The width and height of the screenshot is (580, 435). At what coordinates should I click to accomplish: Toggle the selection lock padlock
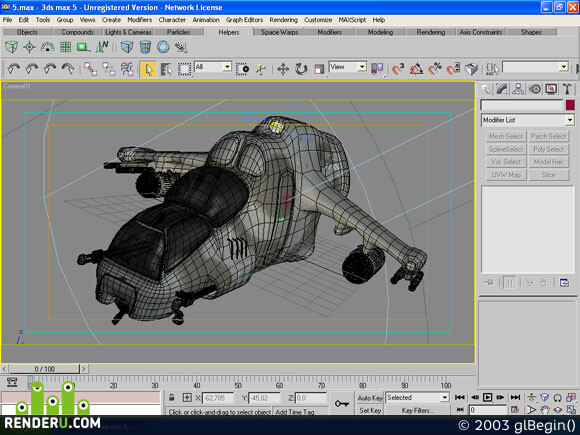click(x=171, y=398)
